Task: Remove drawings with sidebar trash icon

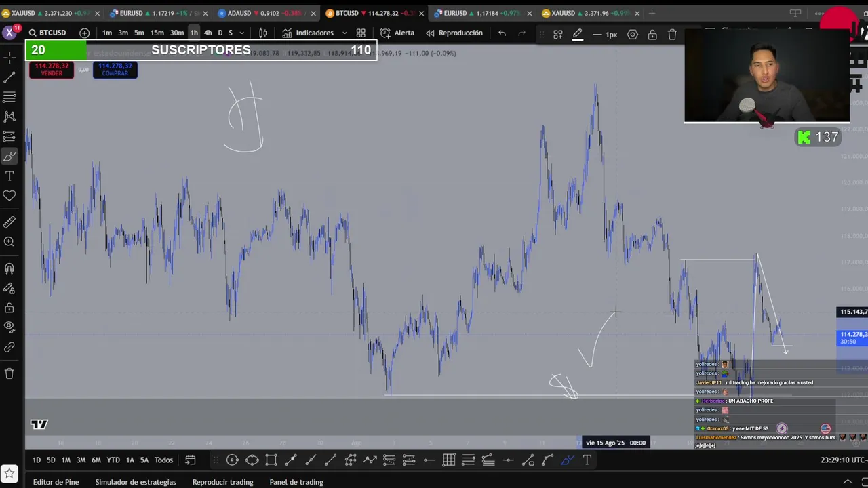Action: [x=9, y=373]
